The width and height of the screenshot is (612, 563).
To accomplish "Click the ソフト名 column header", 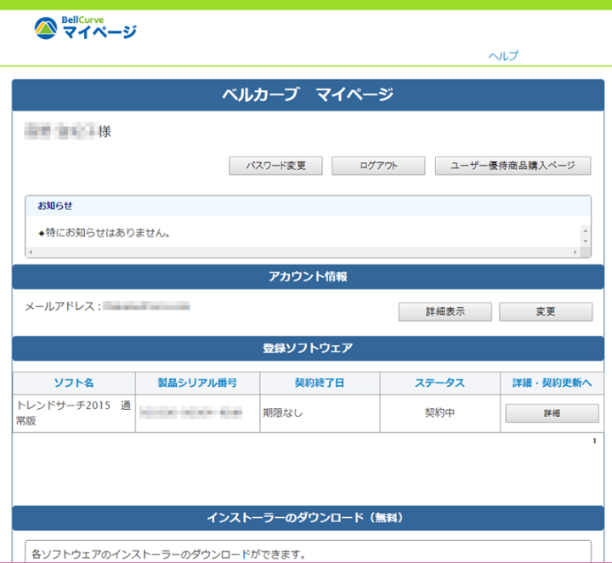I will tap(74, 383).
